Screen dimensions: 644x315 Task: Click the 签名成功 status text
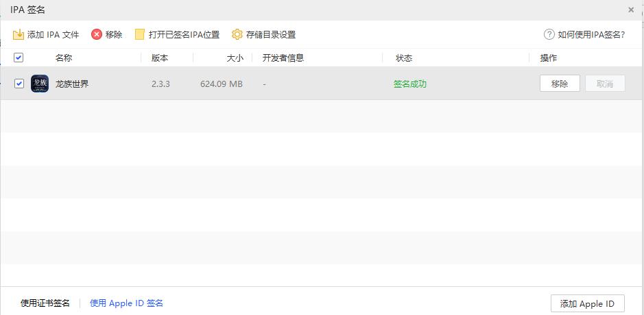click(x=410, y=84)
